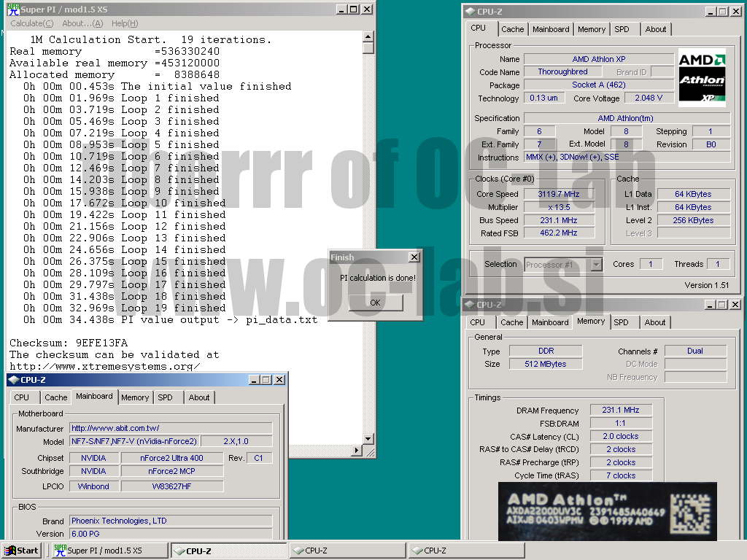Click the Start button Windows logo
747x560 pixels.
10,550
